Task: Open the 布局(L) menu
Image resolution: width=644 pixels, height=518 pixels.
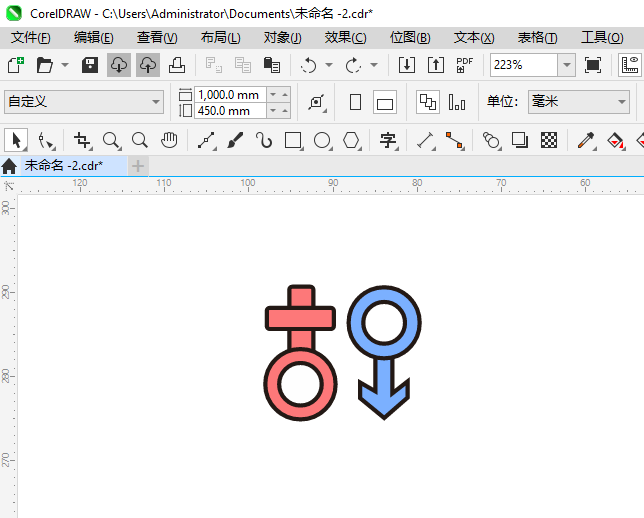Action: pos(221,38)
